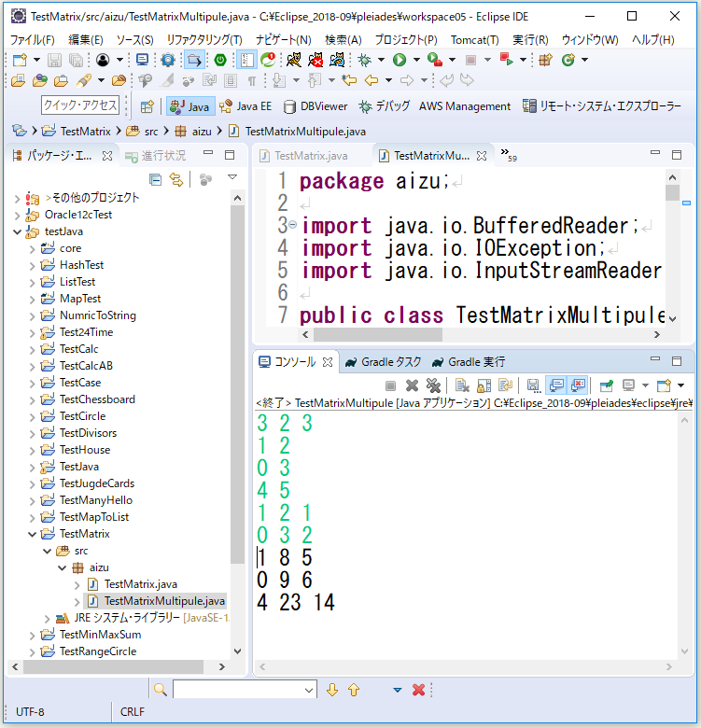Click the New Java Package icon
701x728 pixels.
pos(545,60)
